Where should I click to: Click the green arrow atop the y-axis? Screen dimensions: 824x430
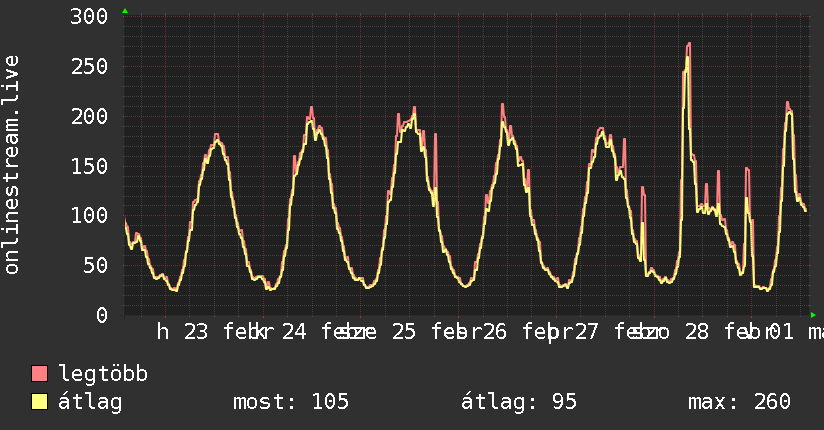click(x=125, y=11)
